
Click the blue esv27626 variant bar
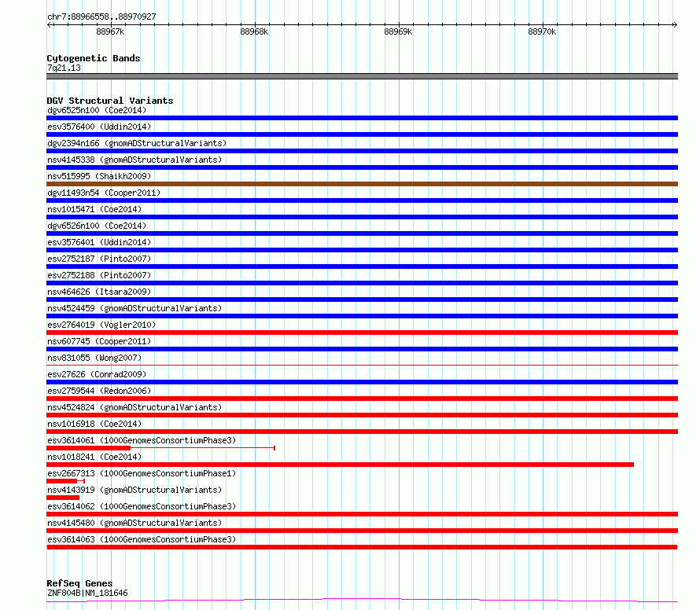point(362,382)
